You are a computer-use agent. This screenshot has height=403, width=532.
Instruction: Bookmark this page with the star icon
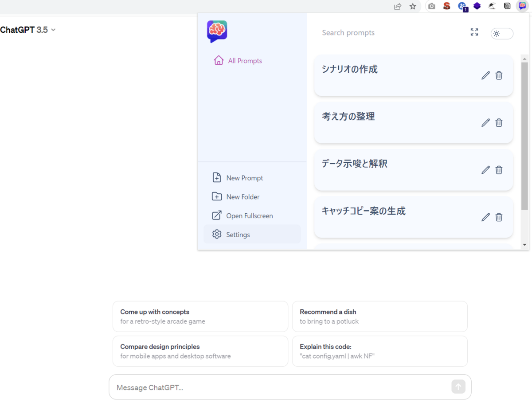413,6
